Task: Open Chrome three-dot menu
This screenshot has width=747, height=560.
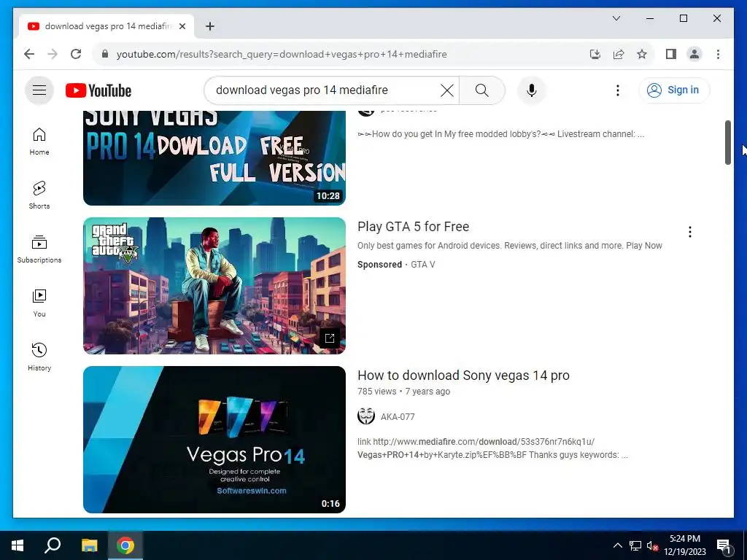Action: coord(718,54)
